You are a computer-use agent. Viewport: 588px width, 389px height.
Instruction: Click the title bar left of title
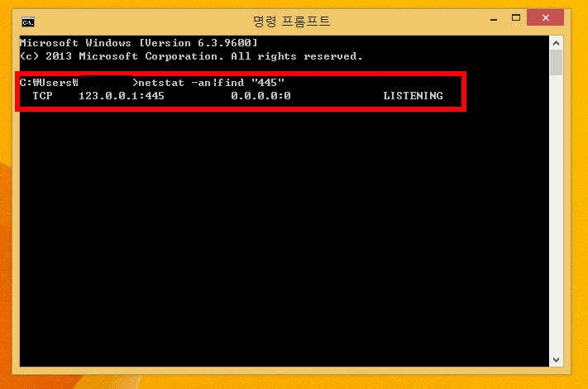pyautogui.click(x=142, y=21)
